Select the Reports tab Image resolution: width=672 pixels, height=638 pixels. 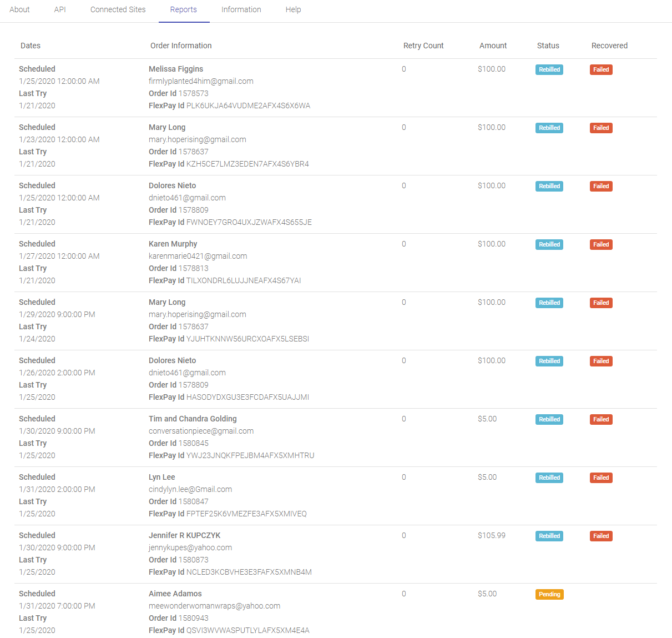[184, 9]
